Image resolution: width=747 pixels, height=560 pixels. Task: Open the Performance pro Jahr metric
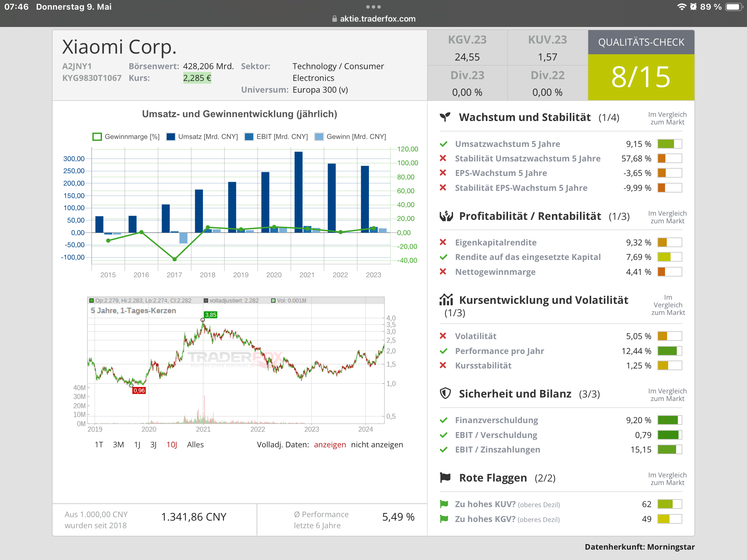[499, 351]
